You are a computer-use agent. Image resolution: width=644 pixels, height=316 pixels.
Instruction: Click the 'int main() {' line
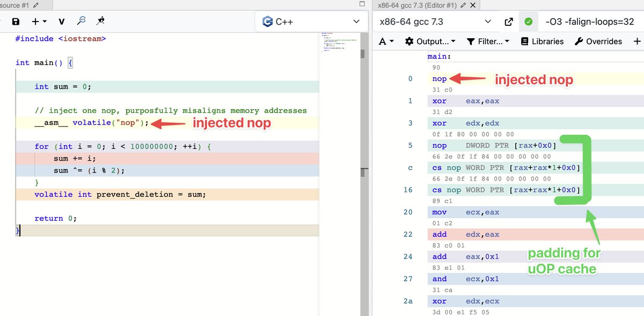pyautogui.click(x=44, y=63)
